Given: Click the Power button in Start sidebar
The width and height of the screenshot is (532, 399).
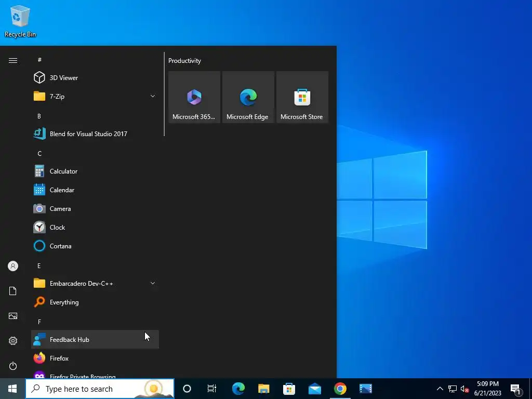Looking at the screenshot, I should [x=13, y=366].
